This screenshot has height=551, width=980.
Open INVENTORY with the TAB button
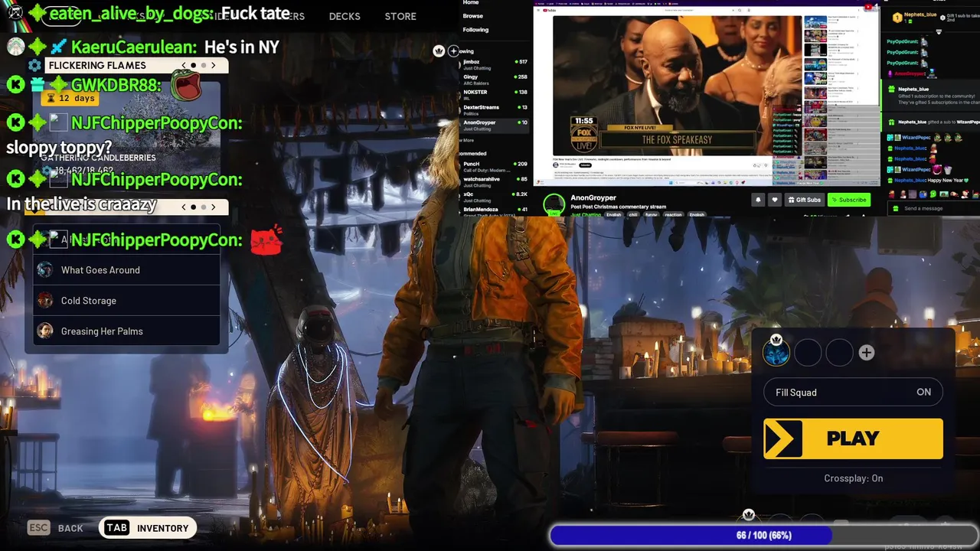click(148, 528)
